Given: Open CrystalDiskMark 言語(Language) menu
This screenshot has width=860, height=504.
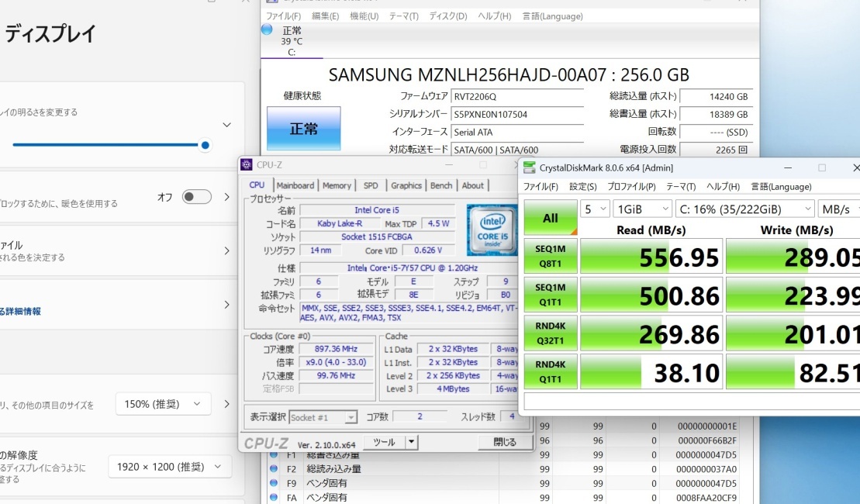Looking at the screenshot, I should click(781, 186).
